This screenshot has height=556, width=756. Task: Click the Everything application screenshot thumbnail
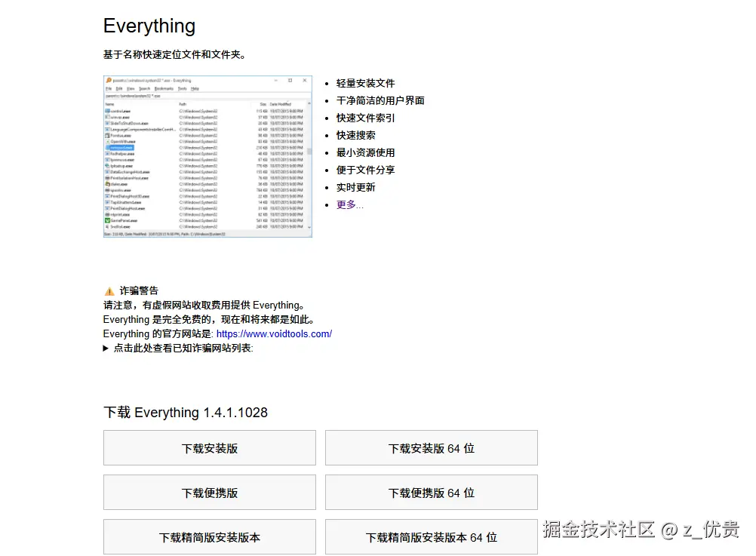(207, 156)
